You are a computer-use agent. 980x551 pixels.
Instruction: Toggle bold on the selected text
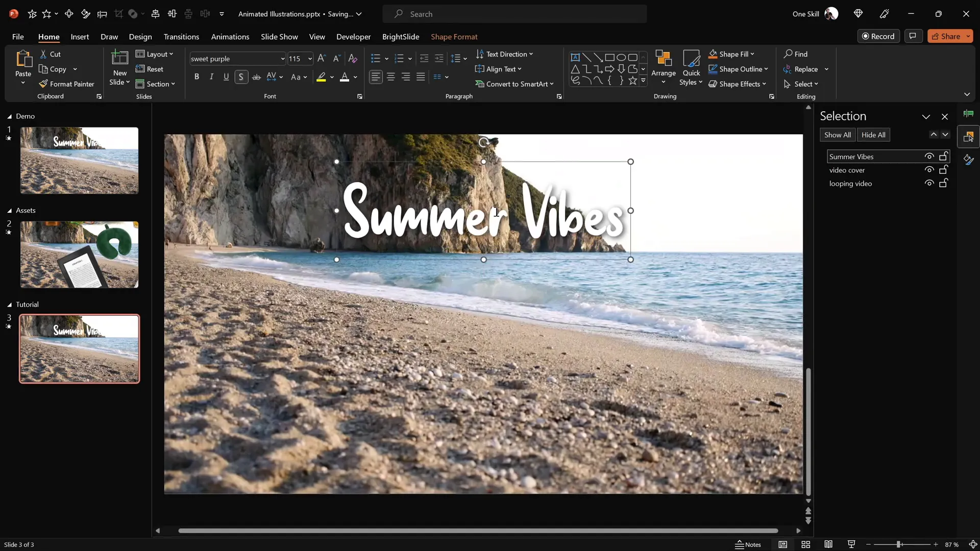click(197, 77)
